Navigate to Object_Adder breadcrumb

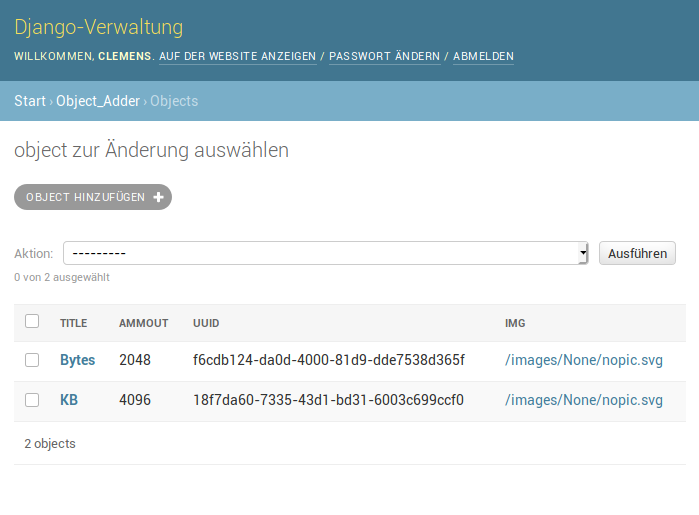pyautogui.click(x=99, y=101)
